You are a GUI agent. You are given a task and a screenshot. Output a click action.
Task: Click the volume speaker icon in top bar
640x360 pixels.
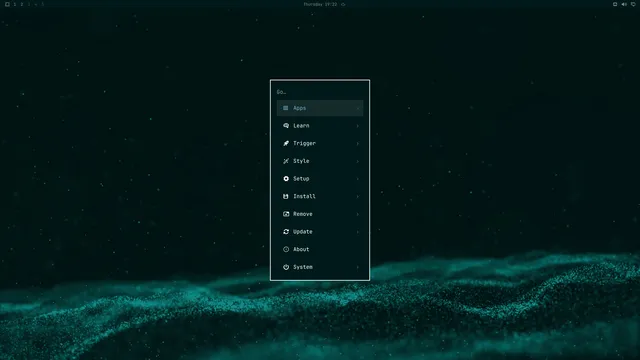(x=624, y=4)
